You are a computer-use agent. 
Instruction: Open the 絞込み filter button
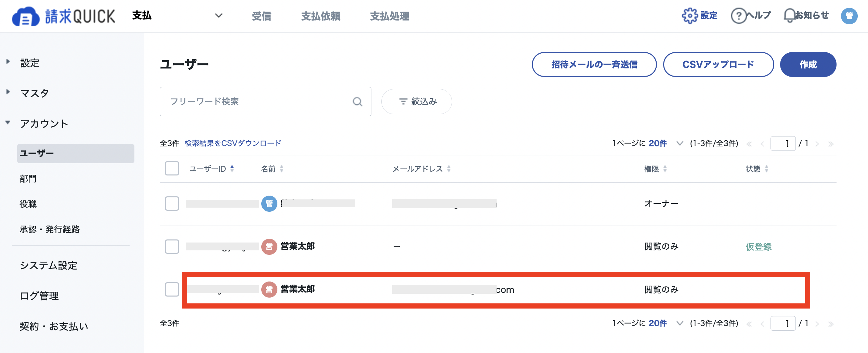coord(417,102)
